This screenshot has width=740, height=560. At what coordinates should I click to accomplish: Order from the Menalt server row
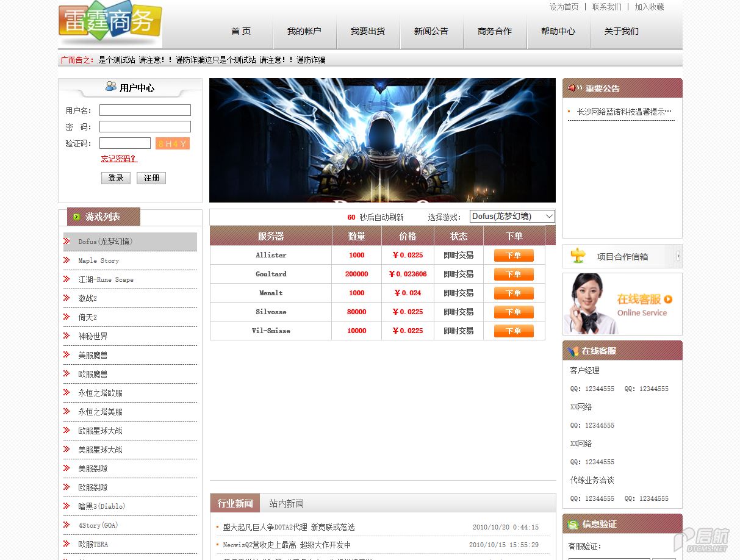pyautogui.click(x=514, y=293)
